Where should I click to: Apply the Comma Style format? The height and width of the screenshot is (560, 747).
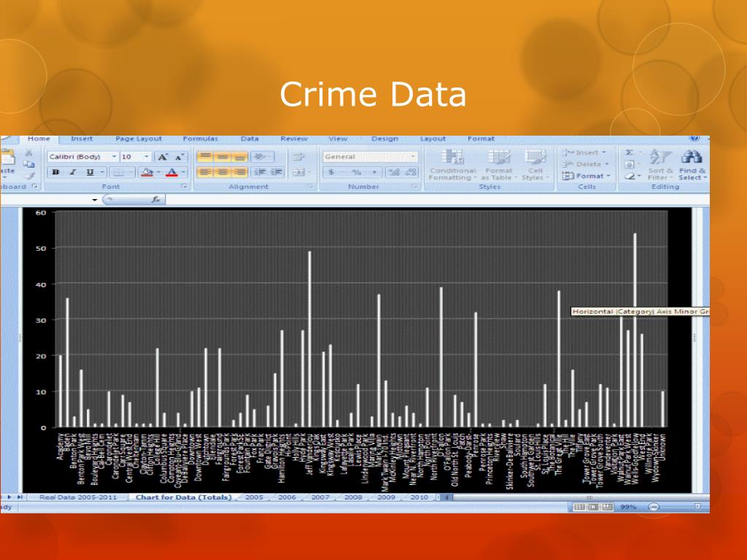click(374, 172)
